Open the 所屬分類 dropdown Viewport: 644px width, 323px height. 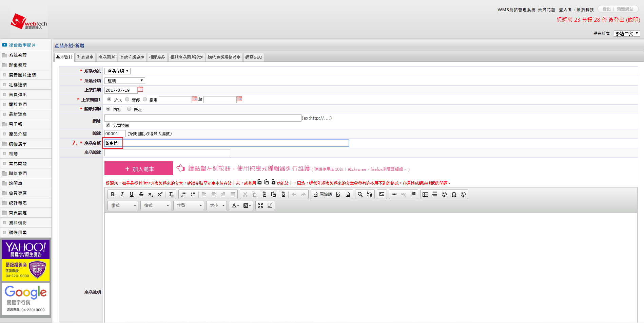tap(124, 80)
